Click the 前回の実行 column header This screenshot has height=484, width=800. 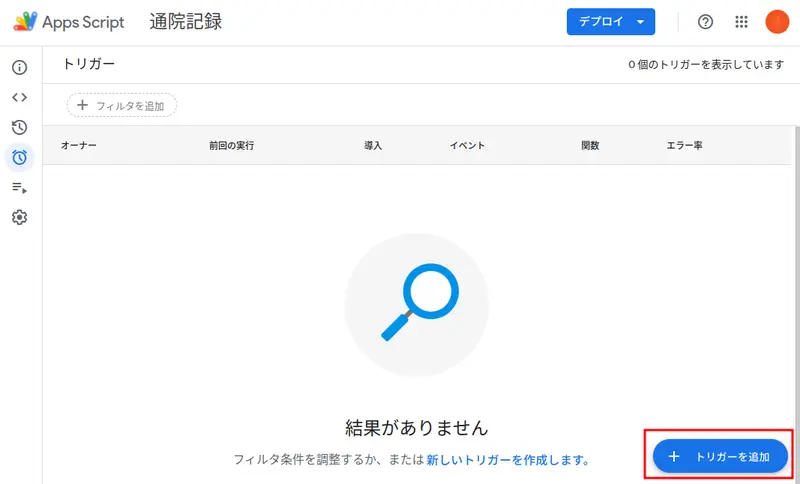(x=231, y=146)
